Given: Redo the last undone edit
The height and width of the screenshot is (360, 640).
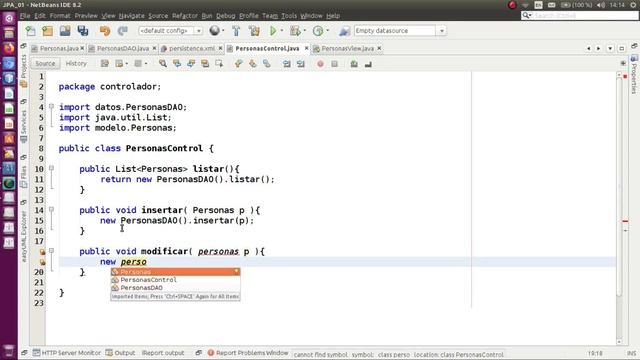Looking at the screenshot, I should click(x=122, y=31).
